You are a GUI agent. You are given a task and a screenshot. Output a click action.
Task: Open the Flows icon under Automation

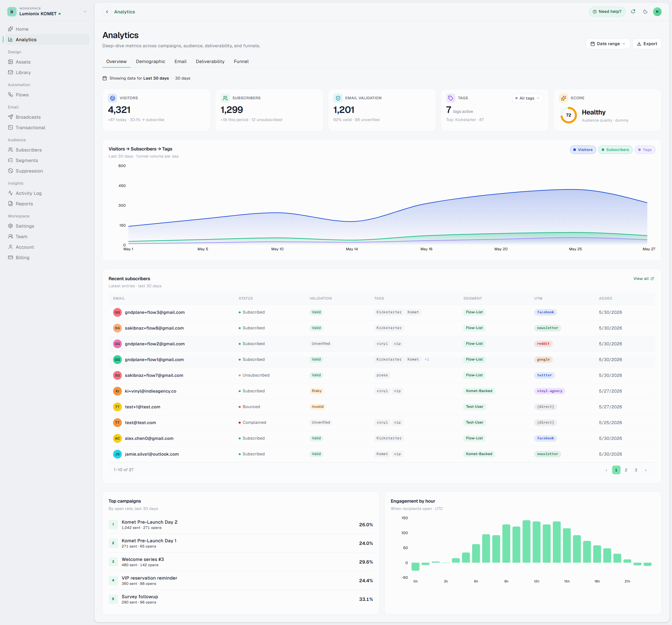(x=10, y=95)
